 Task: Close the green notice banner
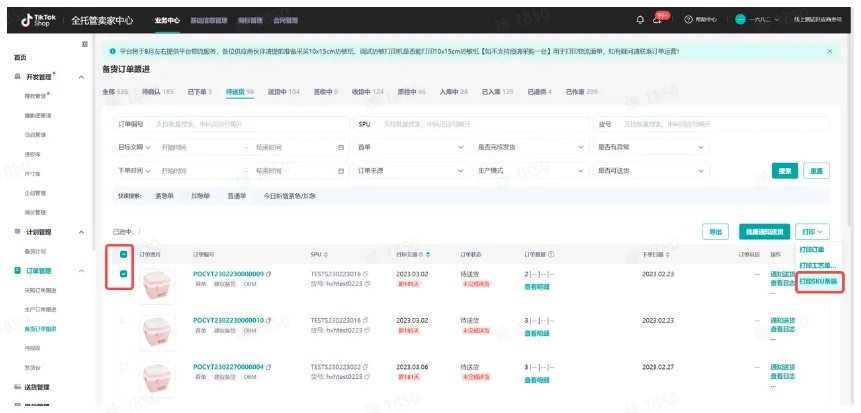point(830,51)
